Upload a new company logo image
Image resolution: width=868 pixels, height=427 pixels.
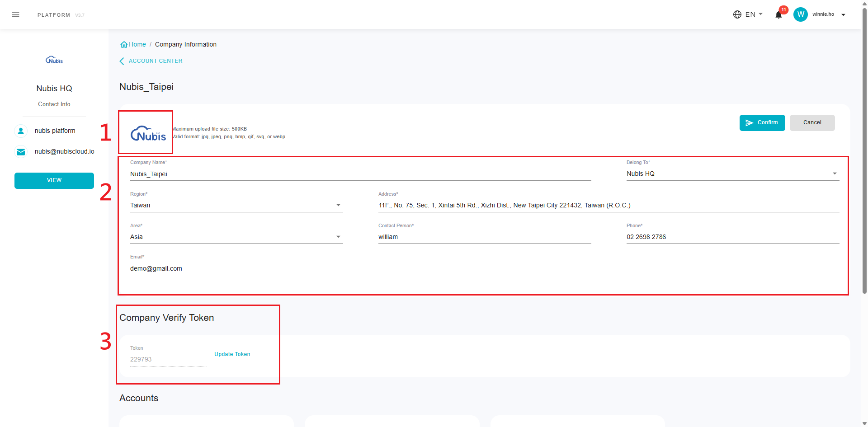pos(148,133)
